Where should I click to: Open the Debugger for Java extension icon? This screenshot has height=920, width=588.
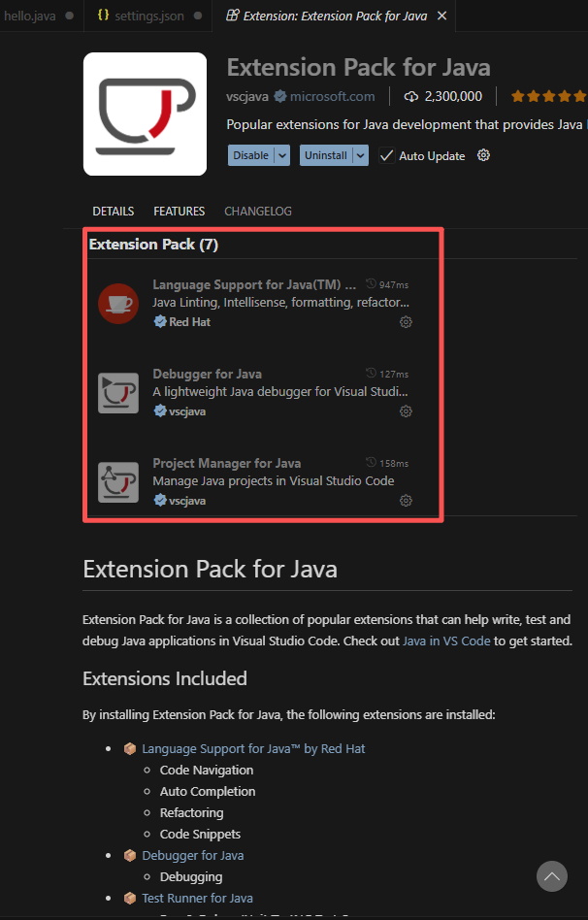click(118, 393)
